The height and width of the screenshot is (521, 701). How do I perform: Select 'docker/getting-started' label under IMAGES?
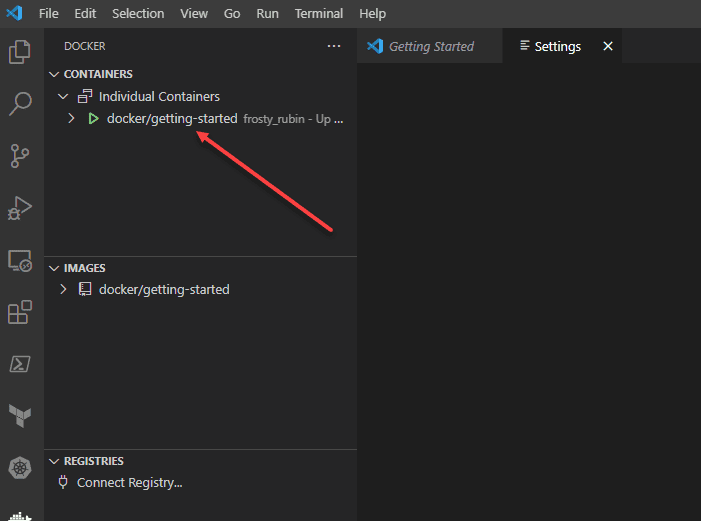164,290
